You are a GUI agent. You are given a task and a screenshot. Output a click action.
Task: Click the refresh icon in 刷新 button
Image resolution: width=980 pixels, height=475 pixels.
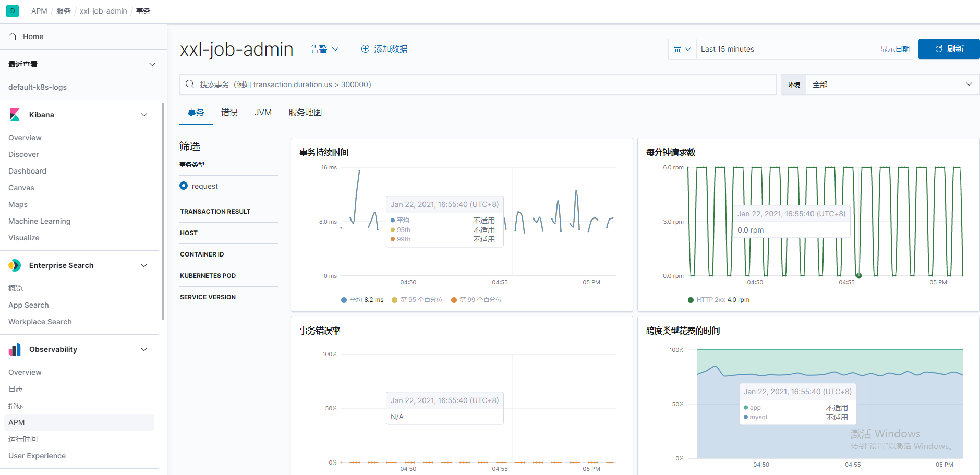tap(939, 49)
